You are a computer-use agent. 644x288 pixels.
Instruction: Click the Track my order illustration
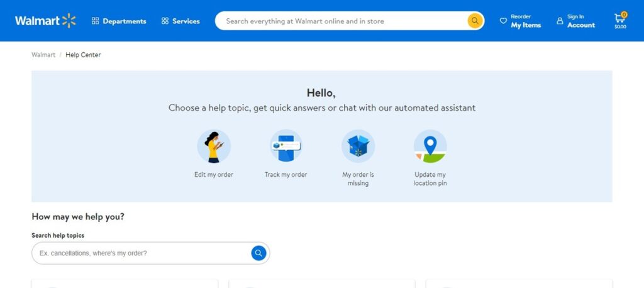click(x=286, y=146)
